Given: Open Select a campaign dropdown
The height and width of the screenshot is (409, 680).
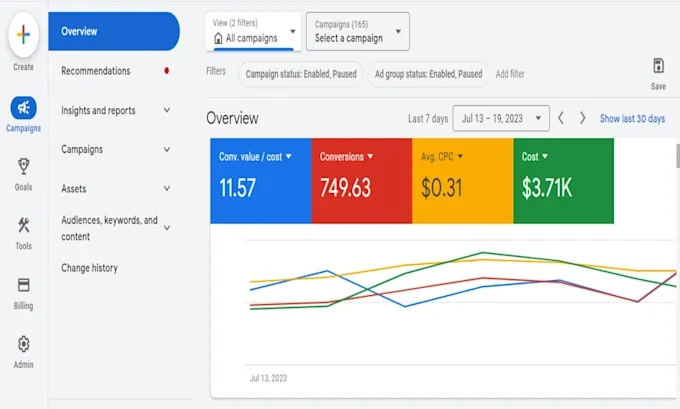Looking at the screenshot, I should (358, 31).
